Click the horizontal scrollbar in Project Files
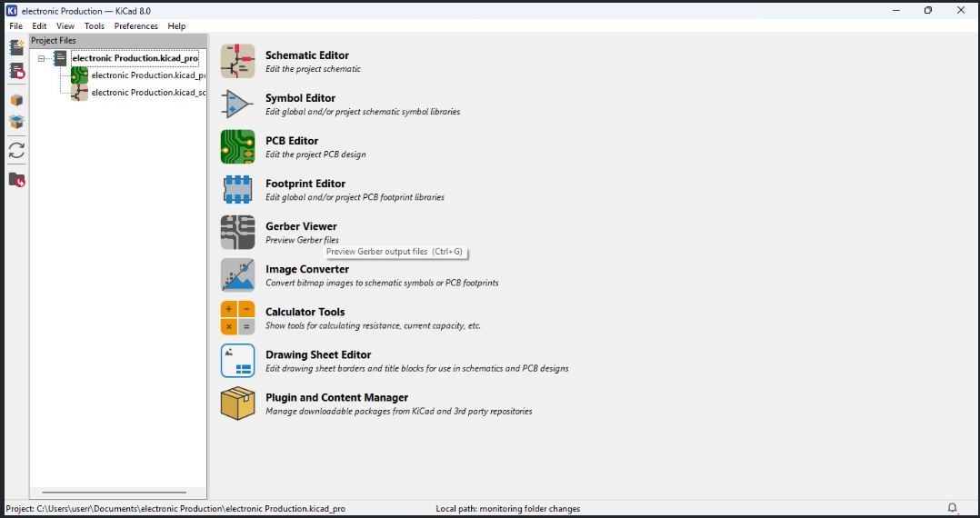The width and height of the screenshot is (980, 518). pyautogui.click(x=115, y=493)
